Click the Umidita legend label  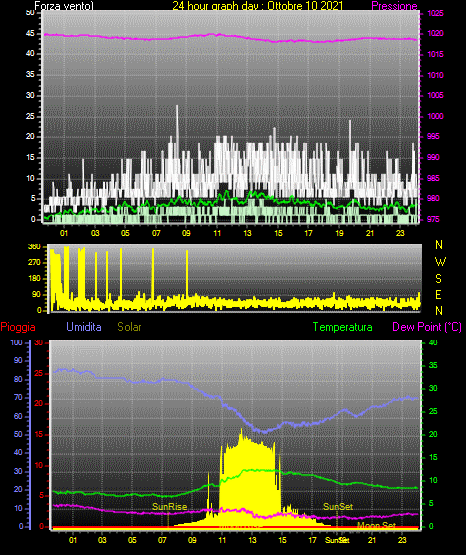click(84, 327)
